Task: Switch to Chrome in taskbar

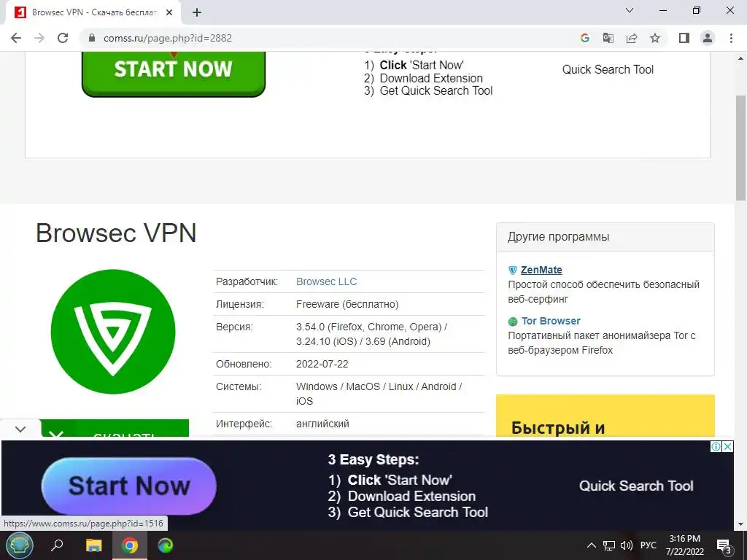Action: click(x=130, y=545)
